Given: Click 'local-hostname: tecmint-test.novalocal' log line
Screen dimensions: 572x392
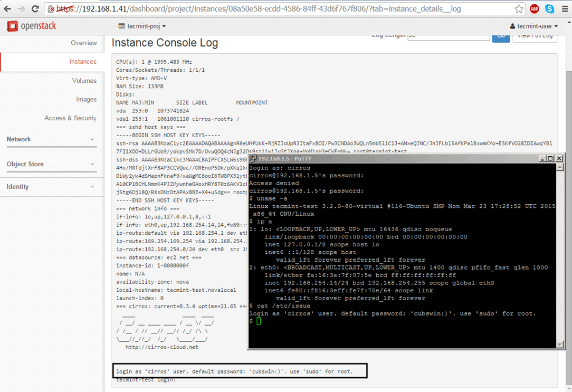Looking at the screenshot, I should point(176,290).
